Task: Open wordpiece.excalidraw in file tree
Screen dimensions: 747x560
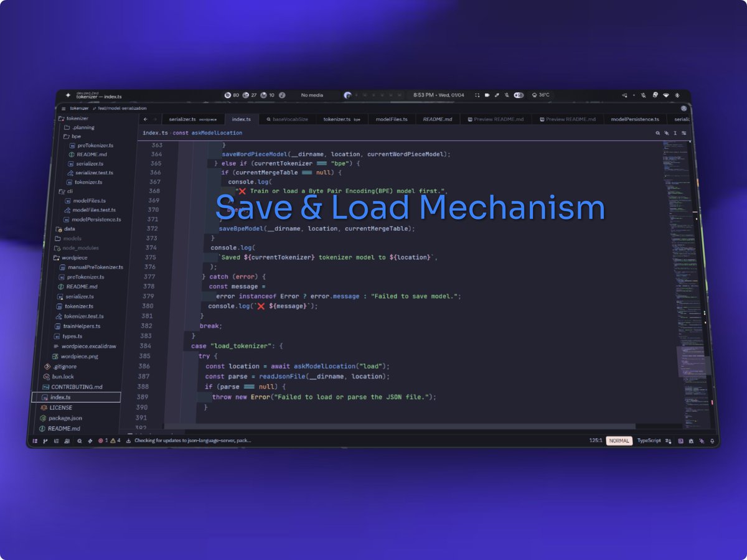Action: [84, 346]
